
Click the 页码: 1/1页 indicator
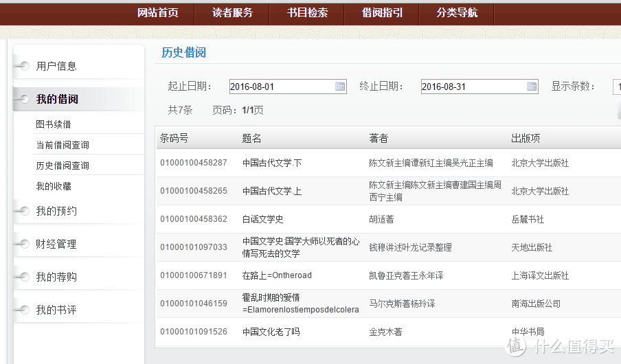click(238, 110)
